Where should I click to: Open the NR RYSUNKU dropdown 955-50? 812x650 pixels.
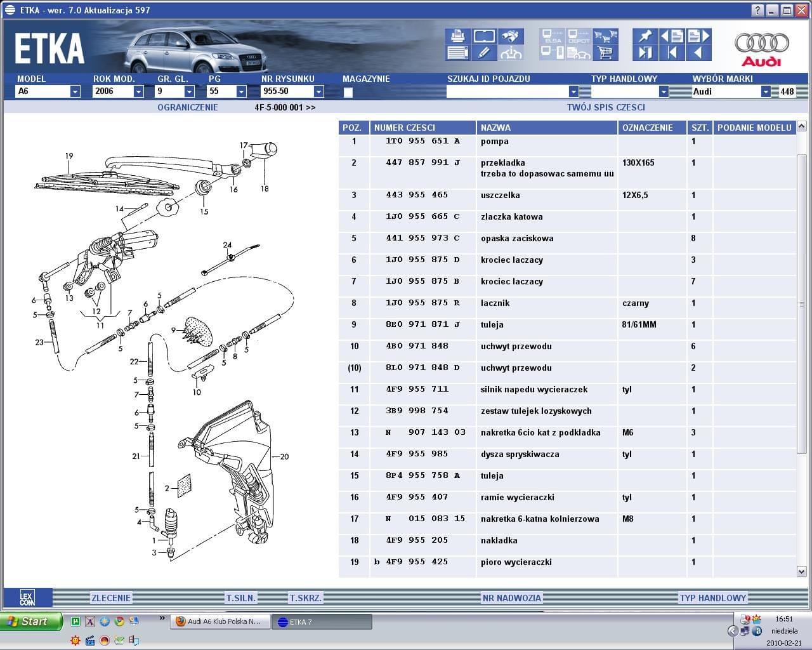(318, 91)
